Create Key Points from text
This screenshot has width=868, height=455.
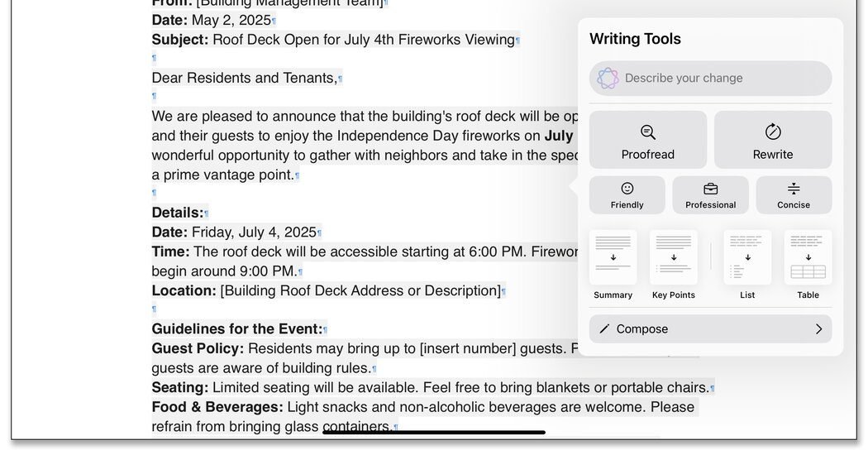[x=673, y=265]
